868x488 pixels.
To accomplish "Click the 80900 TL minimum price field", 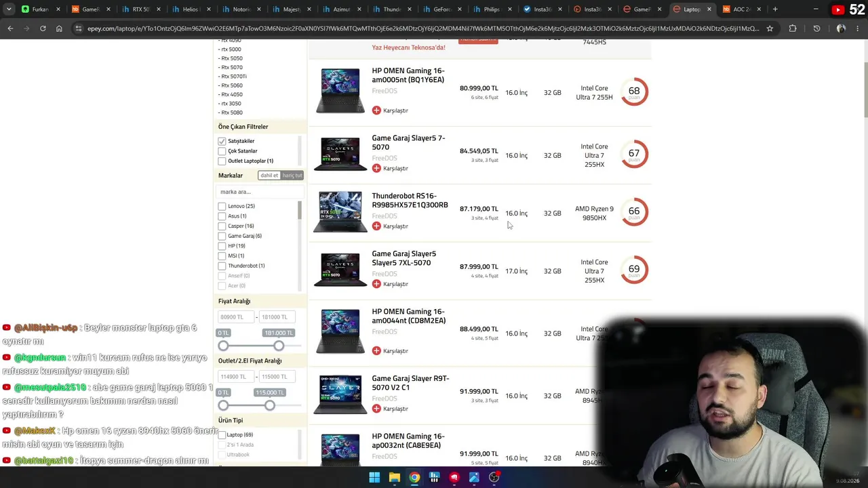I will coord(236,317).
